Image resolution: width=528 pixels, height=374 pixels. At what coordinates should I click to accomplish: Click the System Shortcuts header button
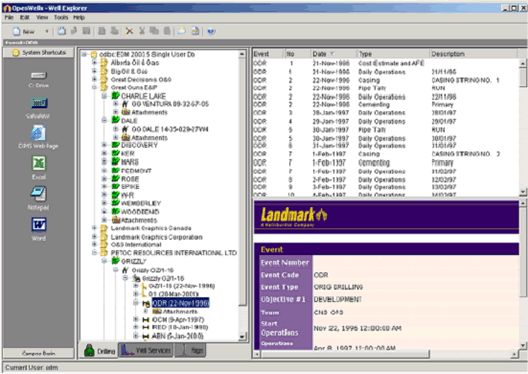click(39, 53)
